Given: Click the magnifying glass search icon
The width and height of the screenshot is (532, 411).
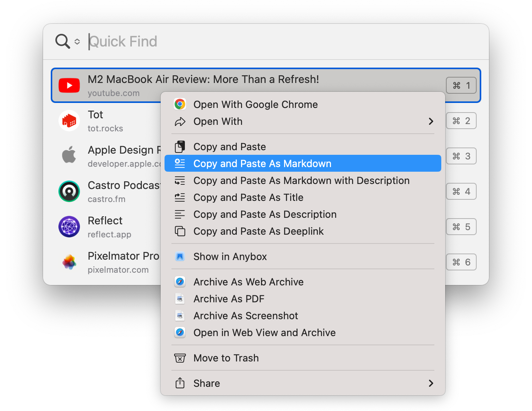Looking at the screenshot, I should (x=62, y=41).
